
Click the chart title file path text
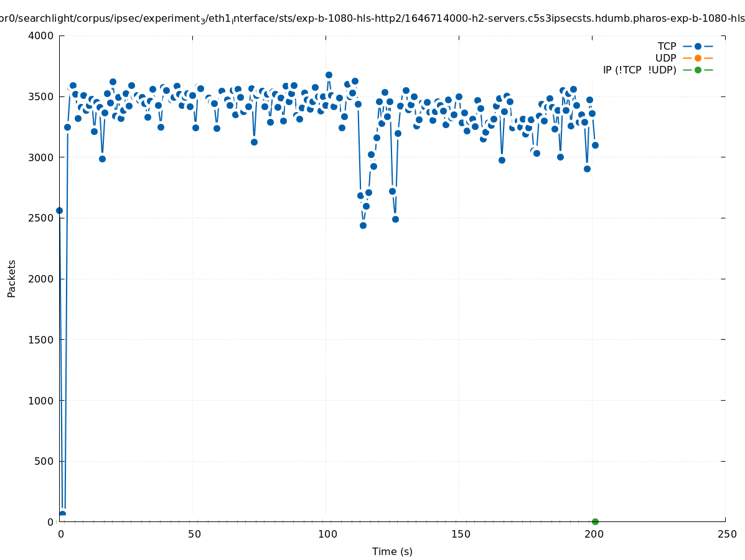coord(372,19)
